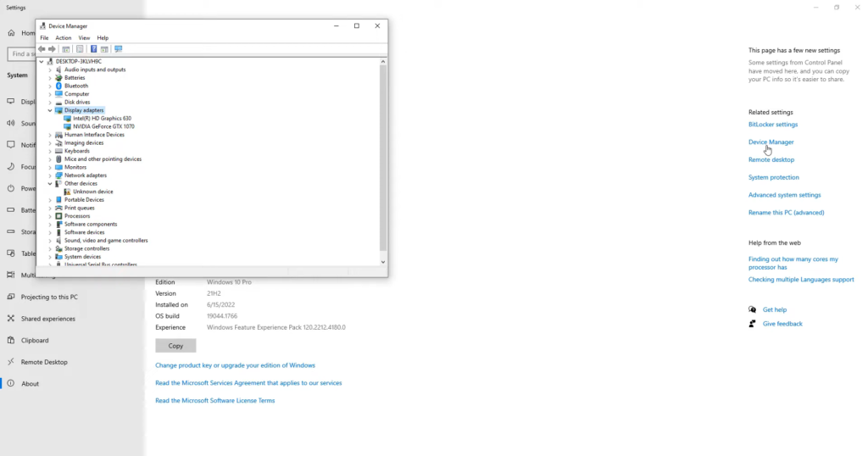
Task: Open the View menu in Device Manager
Action: coord(84,37)
